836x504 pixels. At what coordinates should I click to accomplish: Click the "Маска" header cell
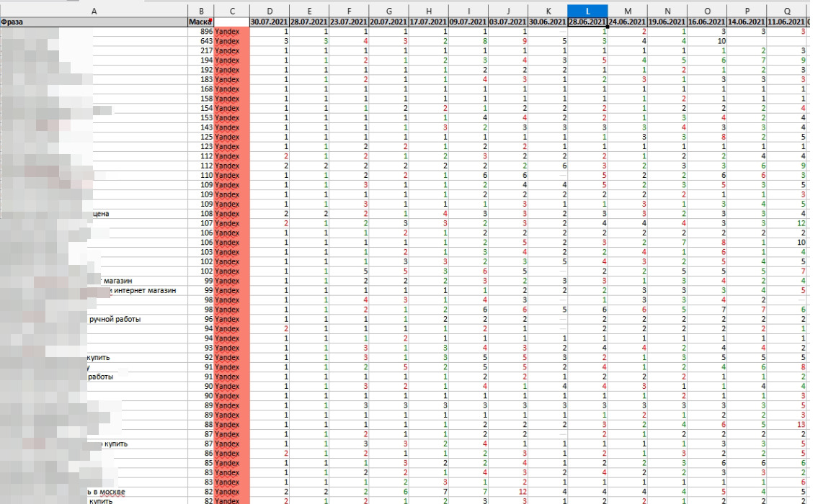[200, 22]
